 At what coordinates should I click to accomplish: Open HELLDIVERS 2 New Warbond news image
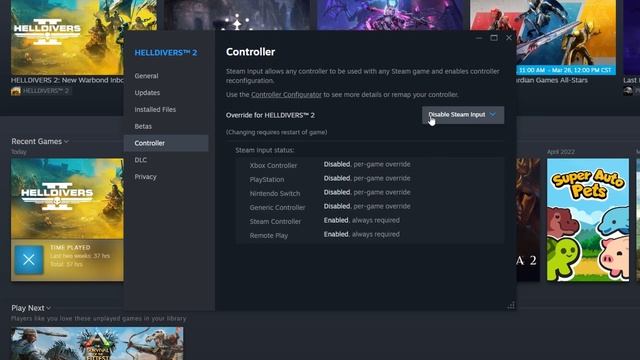(x=84, y=37)
